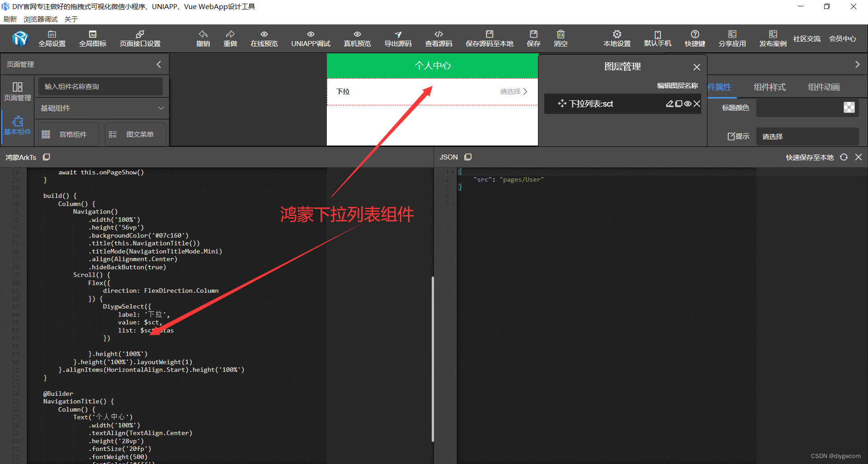
Task: Edit the 提示 请选择 field
Action: (x=807, y=136)
